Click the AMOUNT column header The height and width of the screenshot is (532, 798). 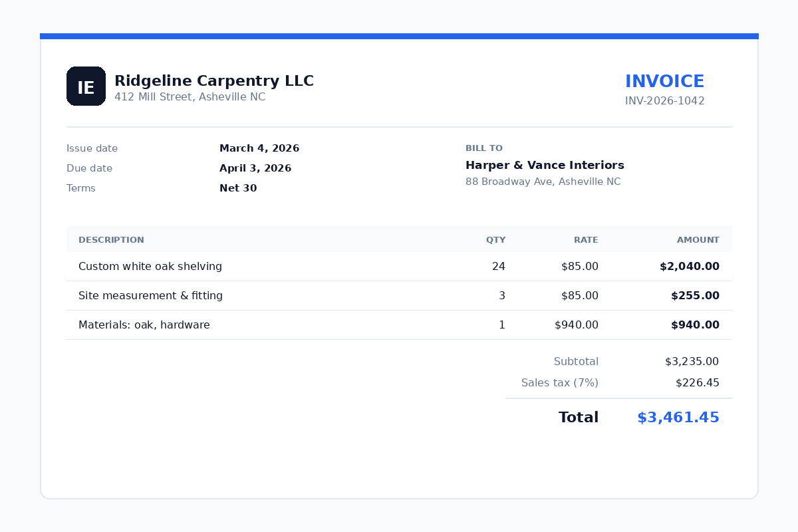pos(698,240)
